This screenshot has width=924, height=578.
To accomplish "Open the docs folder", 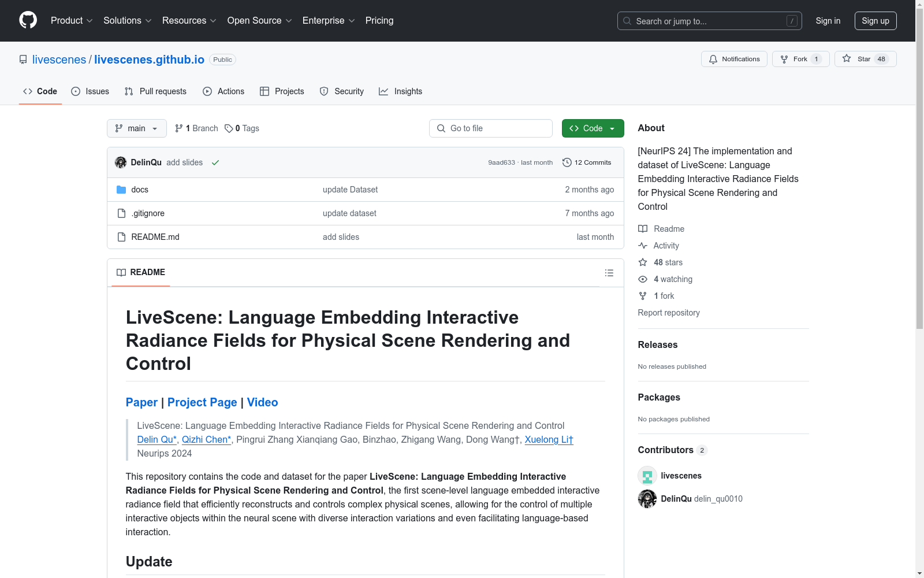I will pyautogui.click(x=140, y=190).
